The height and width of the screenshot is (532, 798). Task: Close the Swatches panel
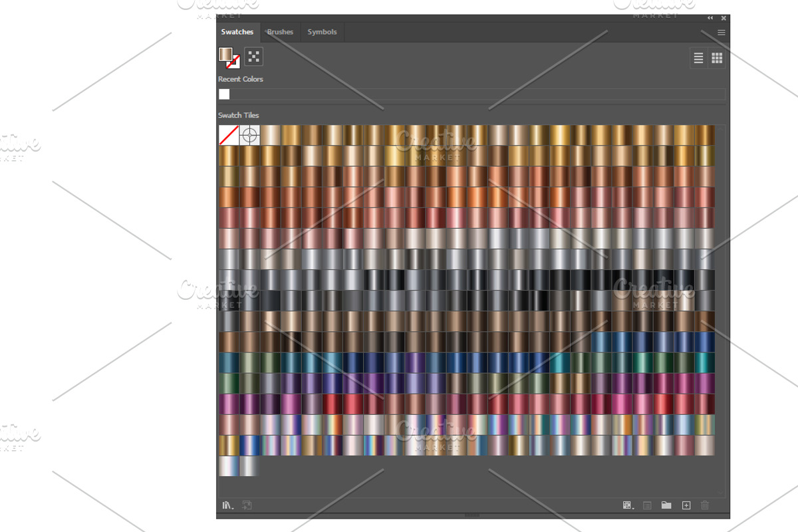click(724, 18)
